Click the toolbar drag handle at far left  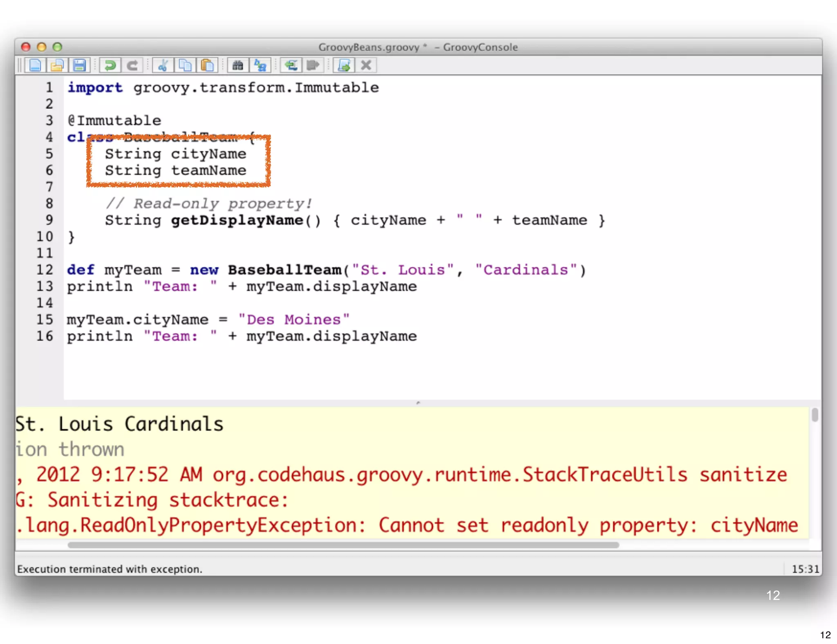(x=19, y=65)
